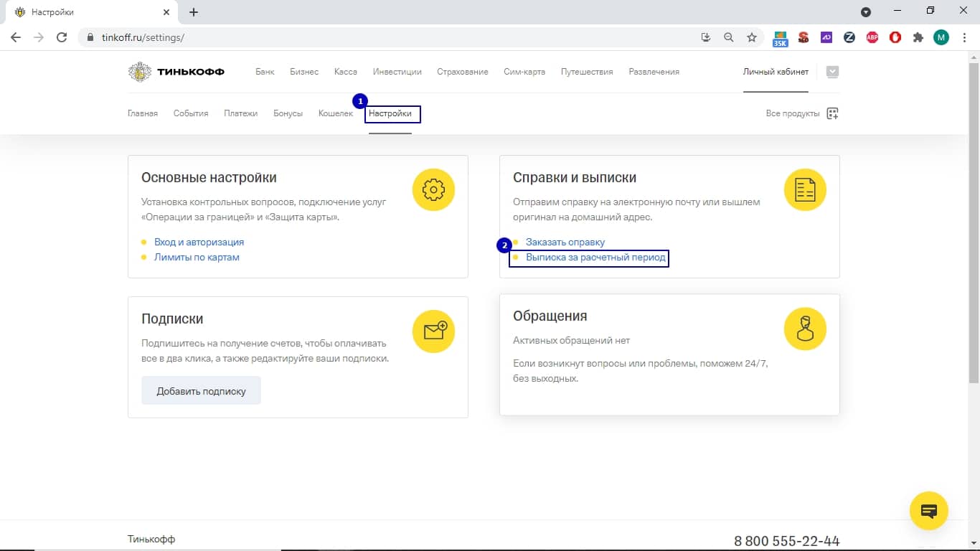This screenshot has height=551, width=980.
Task: Open the Бизнес section
Action: [x=304, y=72]
